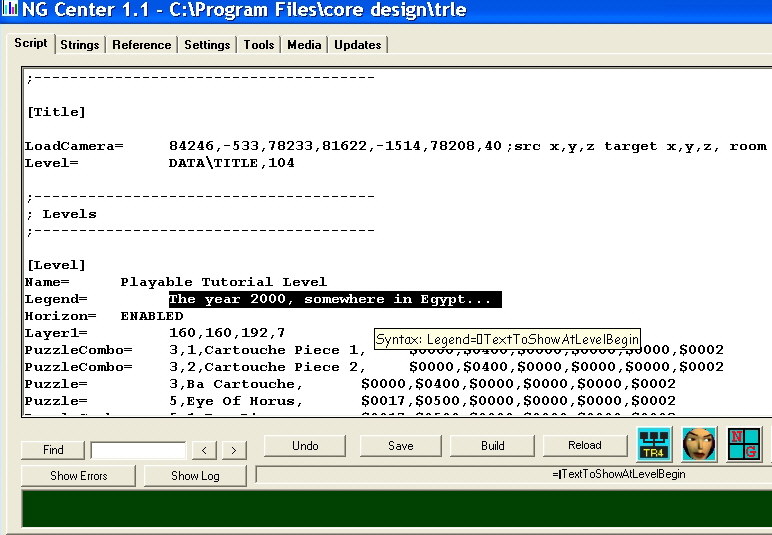The width and height of the screenshot is (772, 535).
Task: Select the Settings tab
Action: click(x=207, y=45)
